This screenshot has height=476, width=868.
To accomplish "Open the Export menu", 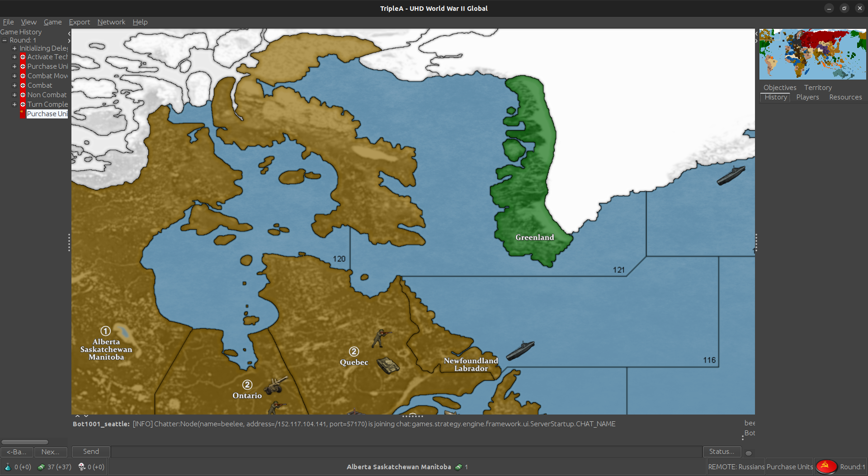I will [79, 22].
